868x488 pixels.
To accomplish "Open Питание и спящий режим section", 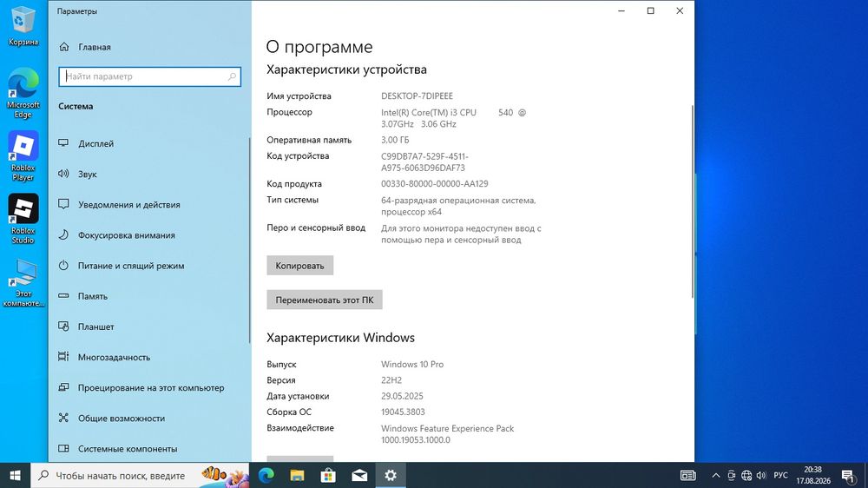I will [149, 266].
